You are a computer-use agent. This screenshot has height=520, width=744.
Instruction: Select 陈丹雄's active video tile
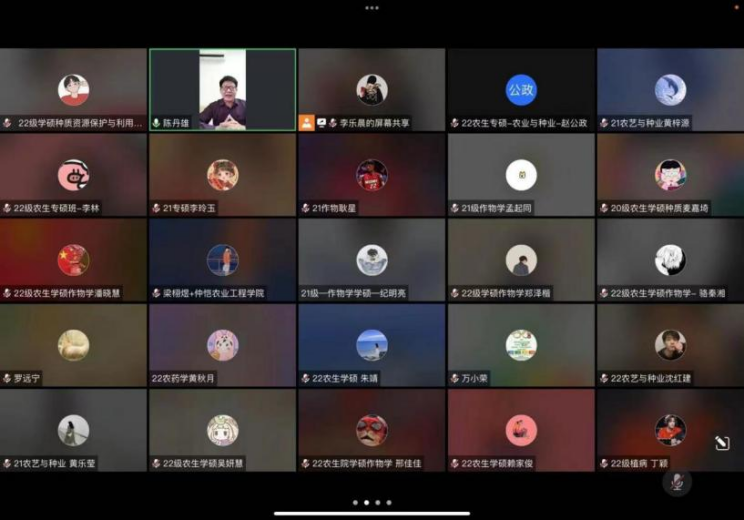pyautogui.click(x=222, y=90)
